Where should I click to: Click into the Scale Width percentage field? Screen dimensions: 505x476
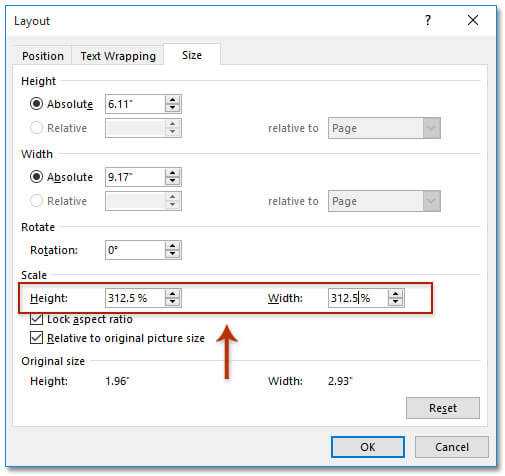coord(358,298)
